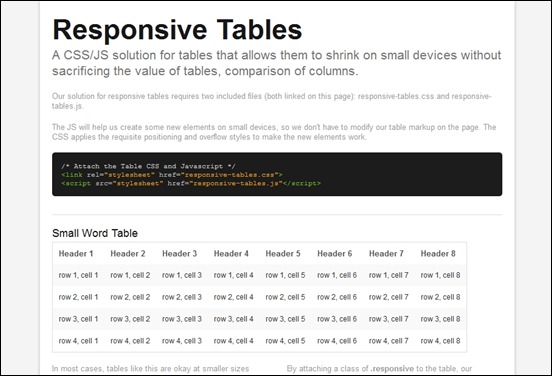
Task: Click the cell row 3, cell 6
Action: point(337,319)
